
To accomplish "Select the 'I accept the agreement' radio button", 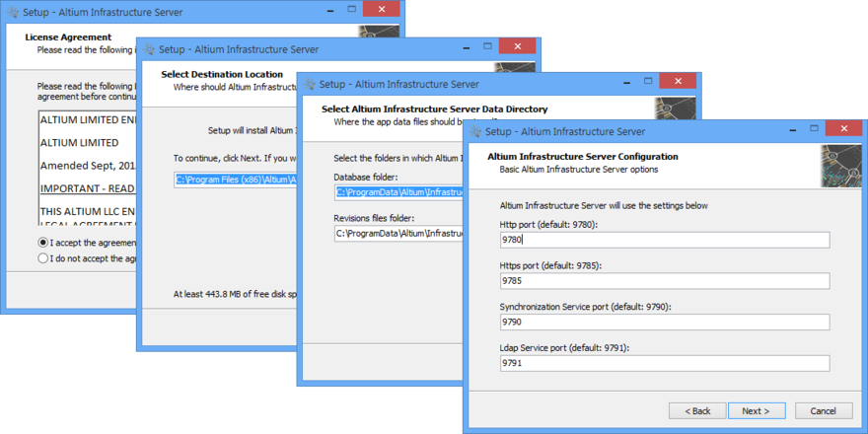I will click(x=43, y=243).
